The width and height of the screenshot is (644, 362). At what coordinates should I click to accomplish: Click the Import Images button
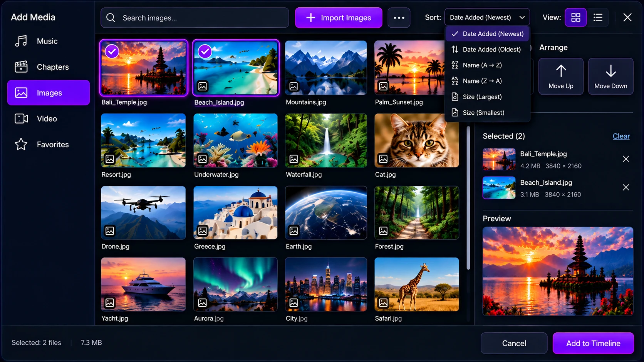[339, 18]
